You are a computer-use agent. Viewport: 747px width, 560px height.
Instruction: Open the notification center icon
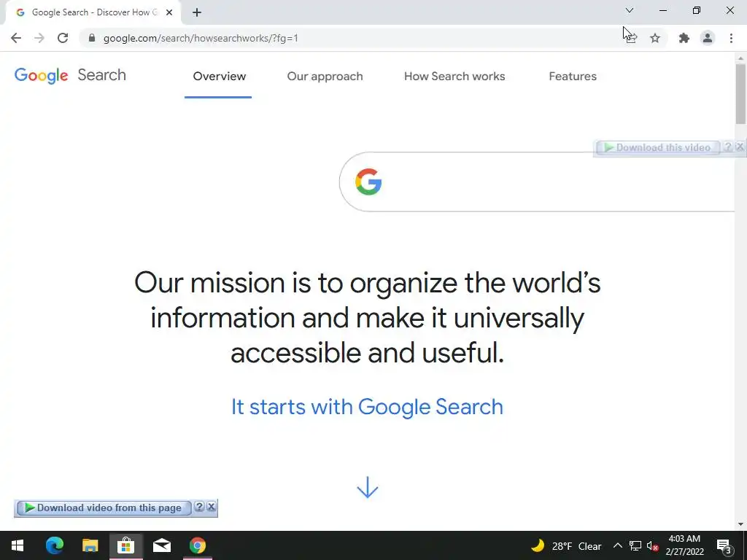click(724, 545)
